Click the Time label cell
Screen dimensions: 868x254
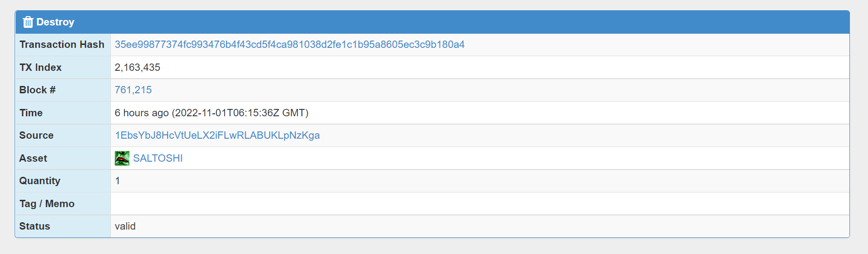click(x=63, y=113)
